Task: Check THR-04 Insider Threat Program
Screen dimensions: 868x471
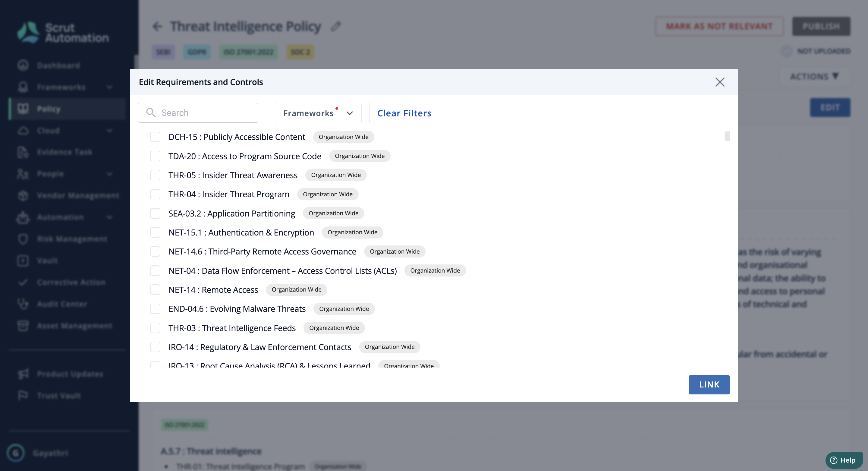Action: pyautogui.click(x=155, y=194)
